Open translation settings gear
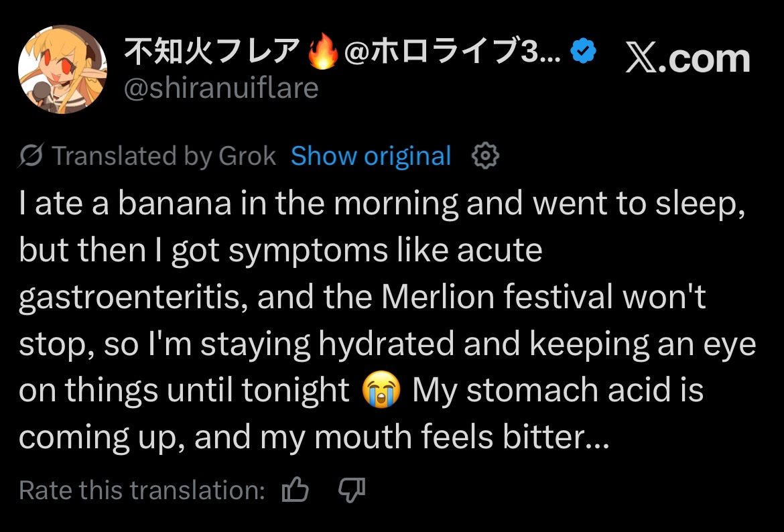784x532 pixels. click(486, 156)
